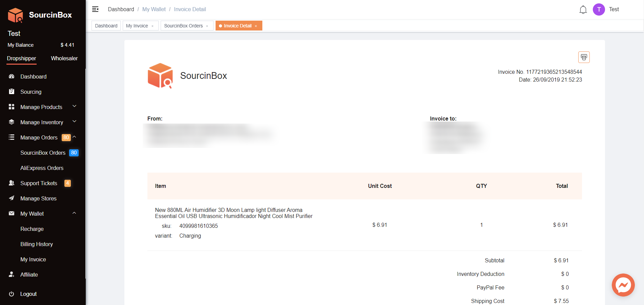Open Dashboard from the sidebar
The width and height of the screenshot is (644, 305).
pyautogui.click(x=34, y=77)
